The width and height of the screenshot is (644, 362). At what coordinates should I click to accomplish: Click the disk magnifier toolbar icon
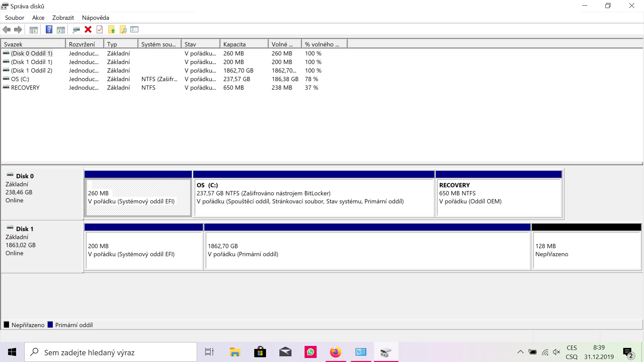[76, 29]
